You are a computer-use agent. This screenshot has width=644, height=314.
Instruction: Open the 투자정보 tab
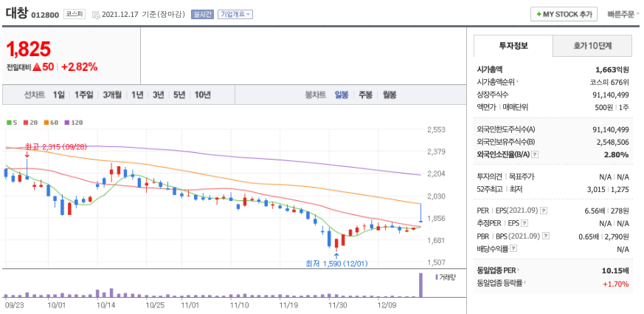tap(513, 46)
